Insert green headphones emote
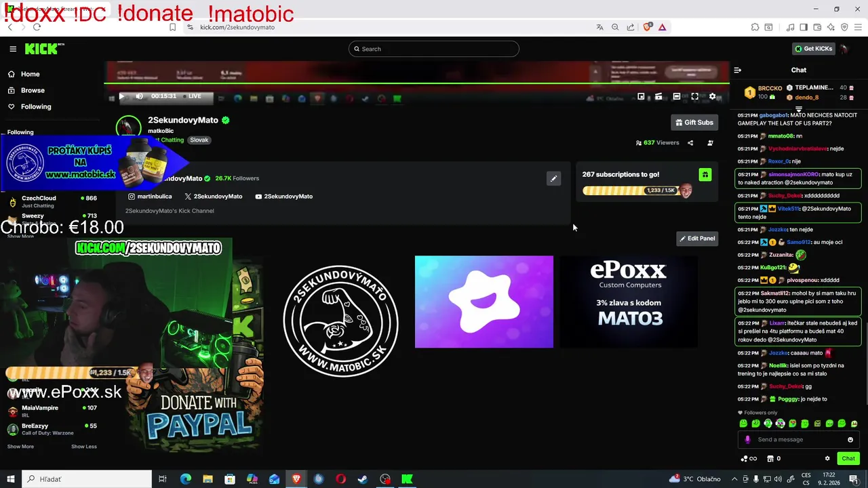Image resolution: width=868 pixels, height=488 pixels. click(x=768, y=424)
